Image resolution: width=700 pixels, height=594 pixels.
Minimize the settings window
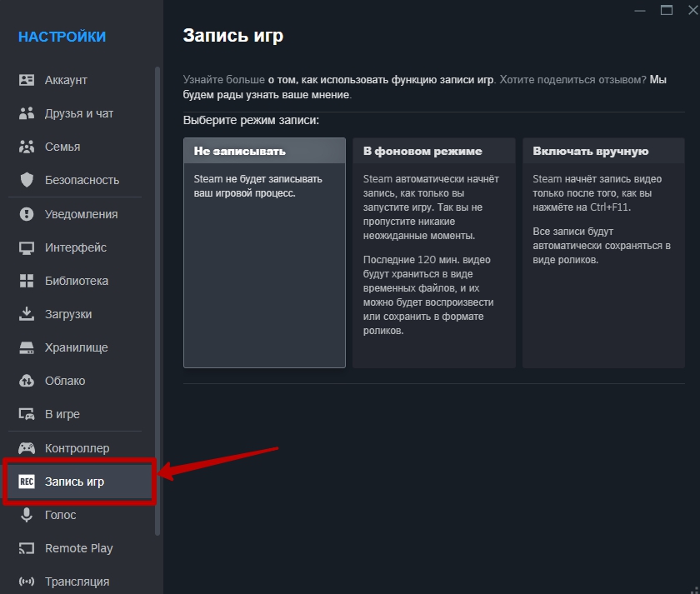640,10
